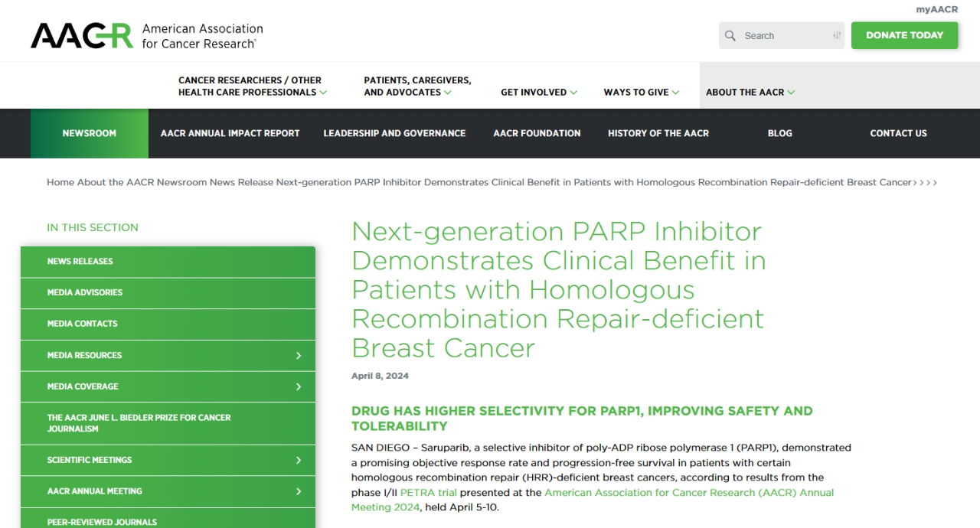Open the PETRA trial link
Screen dimensions: 980x528
coord(428,493)
